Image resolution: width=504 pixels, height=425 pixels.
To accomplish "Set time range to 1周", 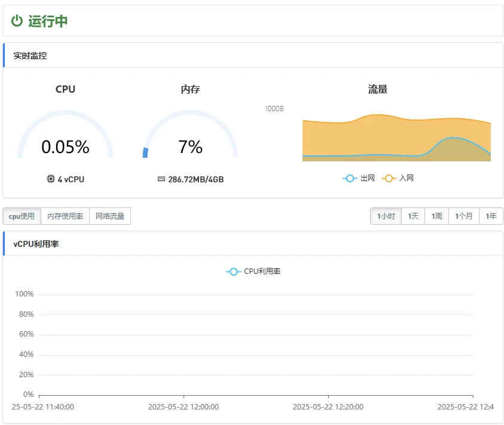I will tap(436, 216).
